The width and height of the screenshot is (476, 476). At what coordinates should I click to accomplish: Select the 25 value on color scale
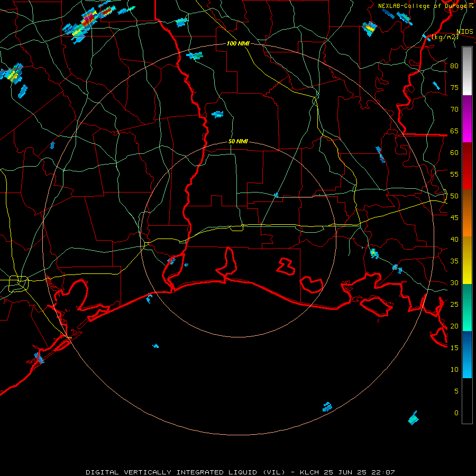click(x=454, y=305)
